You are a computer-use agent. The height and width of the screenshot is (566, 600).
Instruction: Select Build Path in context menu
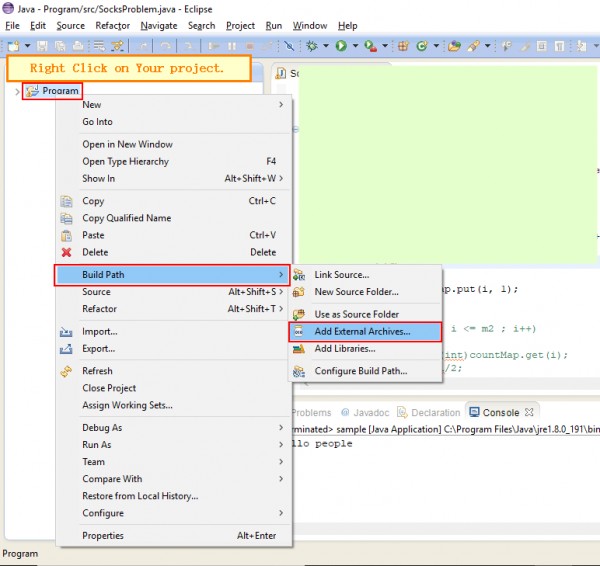coord(172,275)
